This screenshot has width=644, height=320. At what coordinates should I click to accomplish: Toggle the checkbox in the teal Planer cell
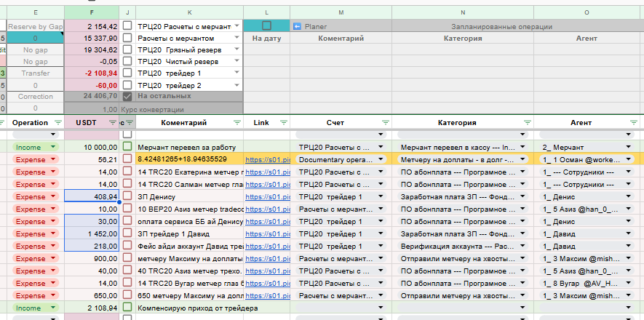tap(266, 26)
